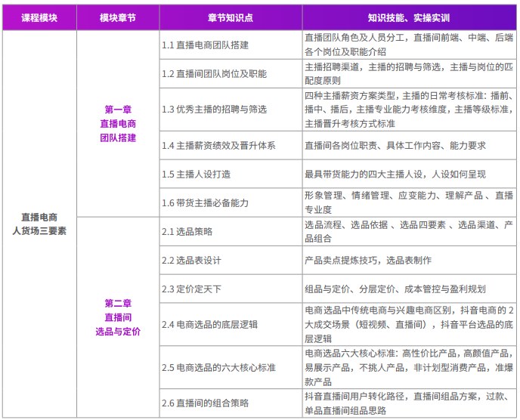Click the 知识技能、实操实训 column header

tap(409, 17)
